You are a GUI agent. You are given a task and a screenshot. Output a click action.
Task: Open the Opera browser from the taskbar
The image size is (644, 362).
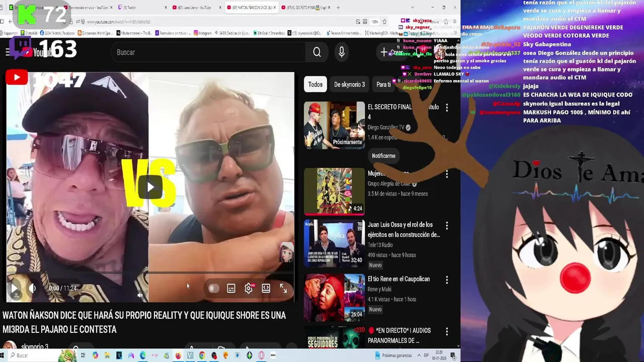[261, 355]
